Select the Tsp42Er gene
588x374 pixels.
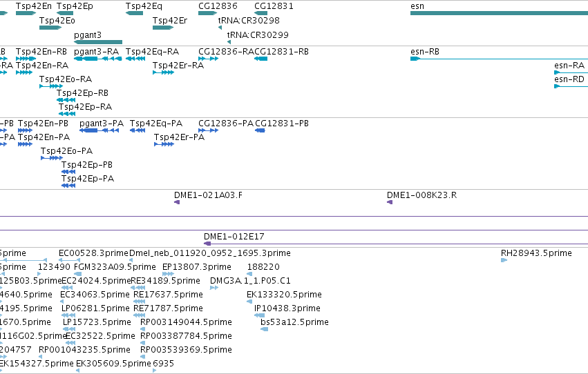[x=163, y=28]
